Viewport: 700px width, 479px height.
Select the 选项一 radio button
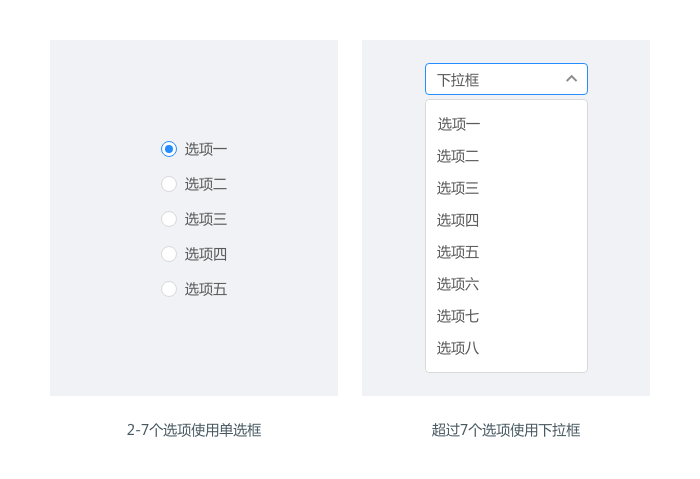pyautogui.click(x=169, y=149)
